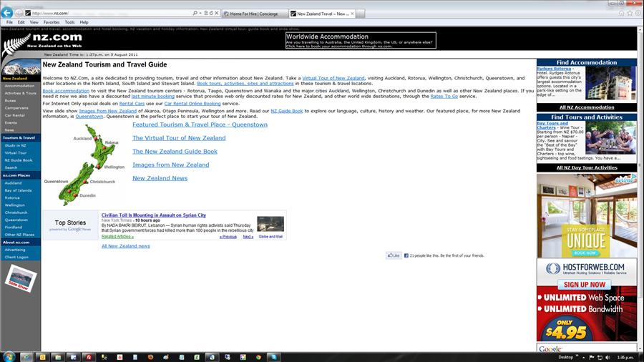Go back with the browser Back arrow
644x362 pixels.
(7, 13)
